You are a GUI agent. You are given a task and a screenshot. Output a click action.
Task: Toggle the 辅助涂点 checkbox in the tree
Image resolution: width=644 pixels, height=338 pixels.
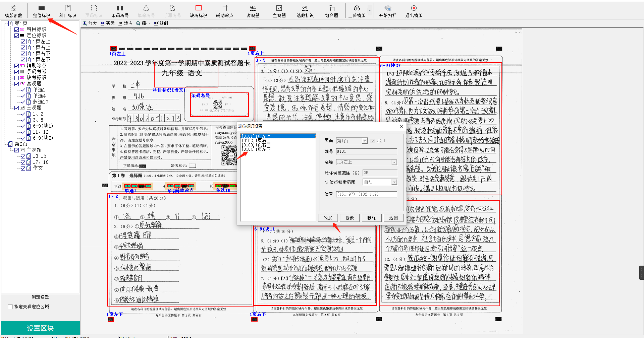17,66
